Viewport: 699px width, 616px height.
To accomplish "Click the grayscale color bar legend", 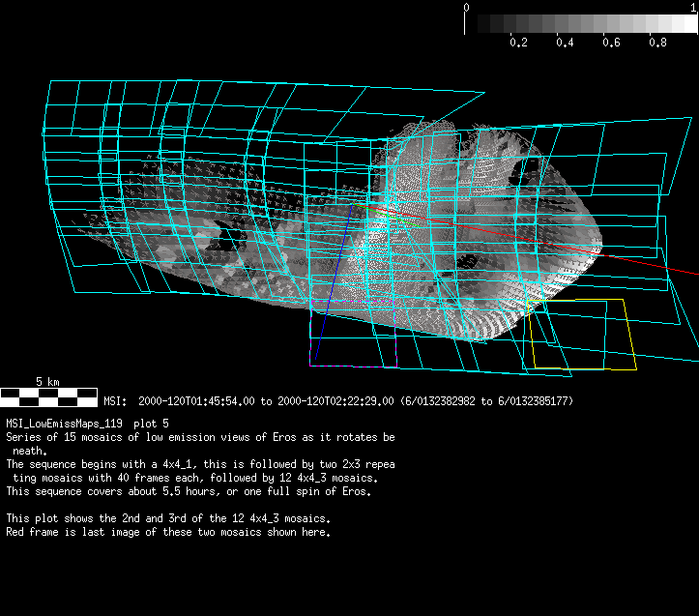I will tap(580, 23).
